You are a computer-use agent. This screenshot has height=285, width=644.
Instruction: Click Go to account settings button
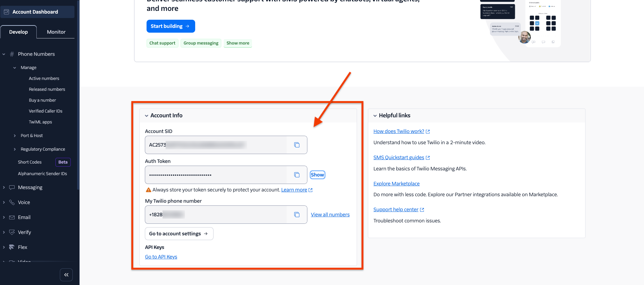tap(179, 234)
